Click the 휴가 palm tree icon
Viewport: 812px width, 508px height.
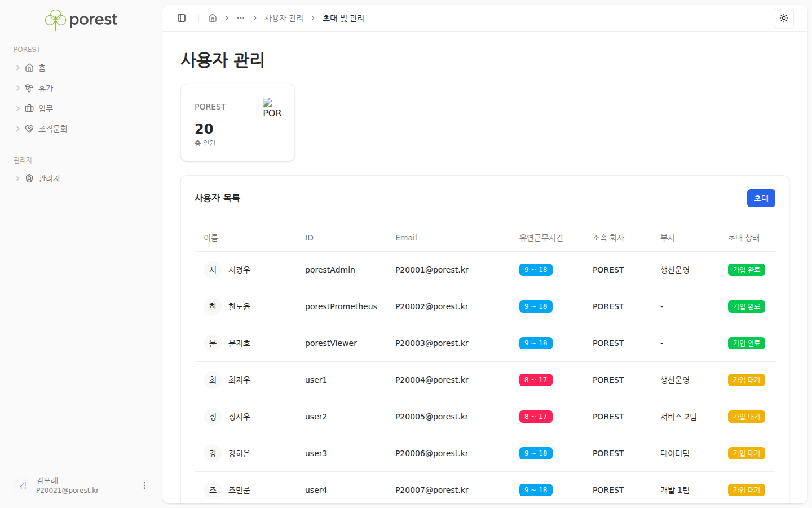29,88
